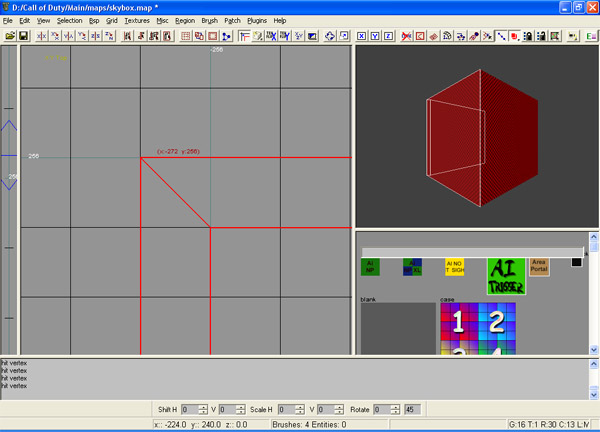Click the Select Touching icon
The image size is (600, 432).
click(140, 36)
